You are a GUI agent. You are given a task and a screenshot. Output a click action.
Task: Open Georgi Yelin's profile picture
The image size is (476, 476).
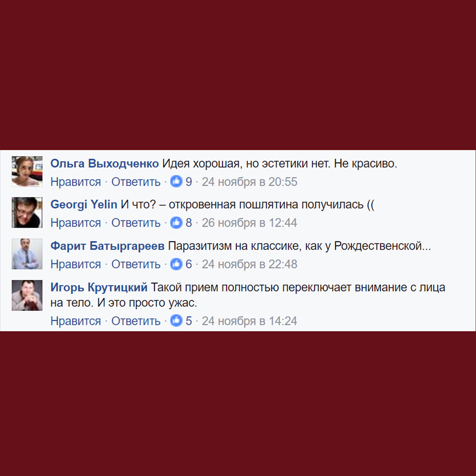click(27, 213)
